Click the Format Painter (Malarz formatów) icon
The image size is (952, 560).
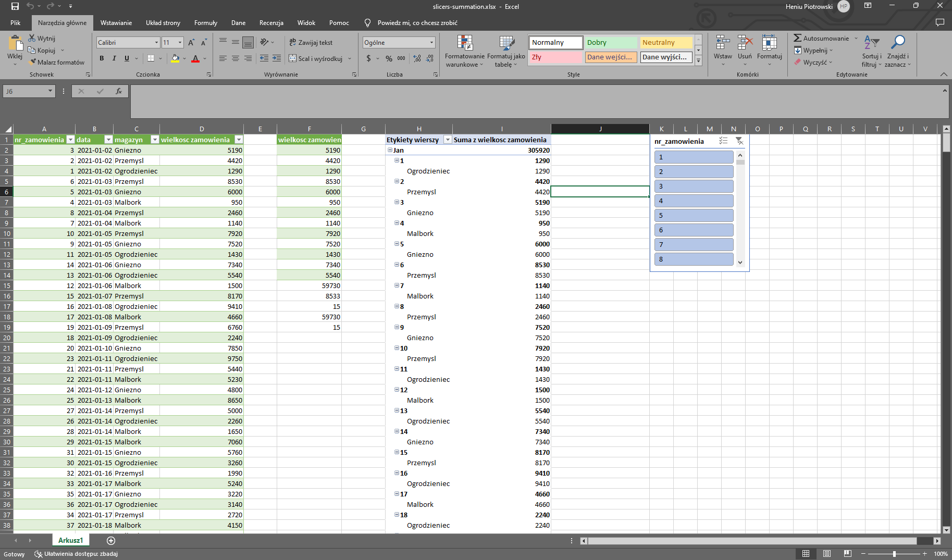(33, 62)
